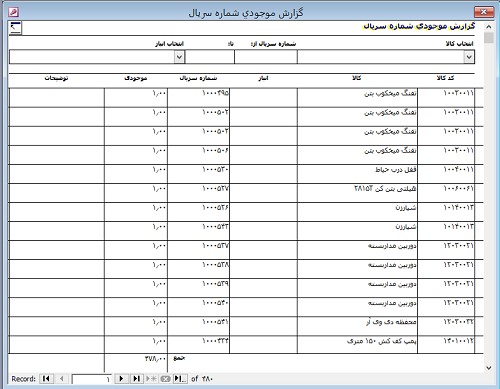Image resolution: width=500 pixels, height=389 pixels.
Task: Click the total stock value ۳۷۸٫۰۰
Action: click(155, 358)
